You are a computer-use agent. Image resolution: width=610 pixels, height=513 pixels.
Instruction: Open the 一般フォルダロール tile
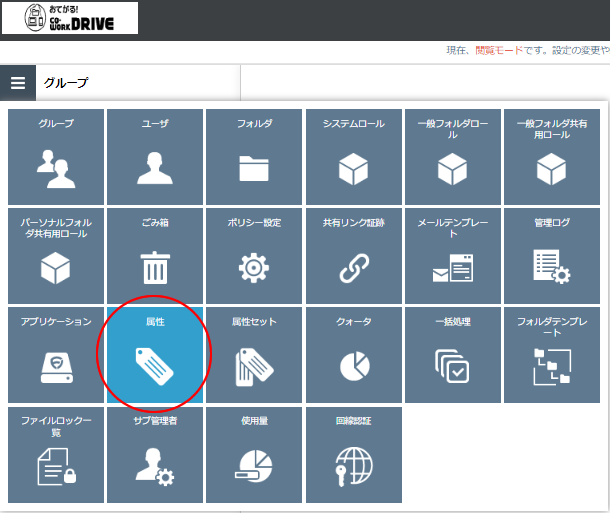453,157
